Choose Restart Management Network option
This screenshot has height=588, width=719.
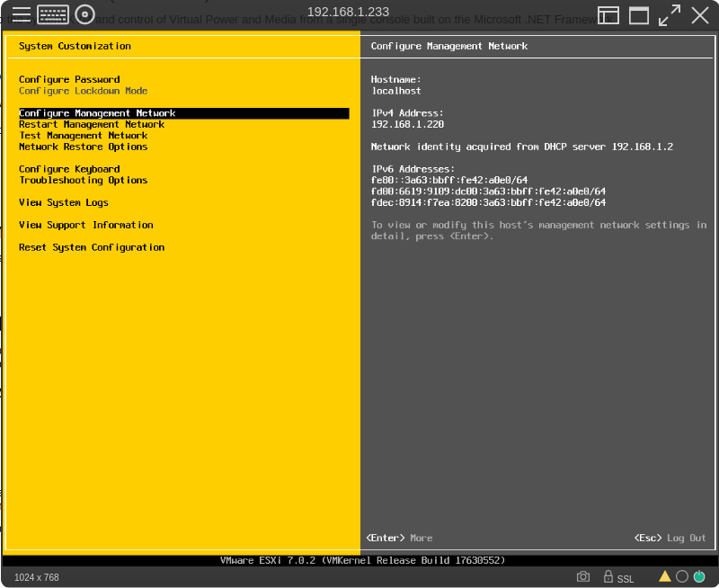coord(92,125)
